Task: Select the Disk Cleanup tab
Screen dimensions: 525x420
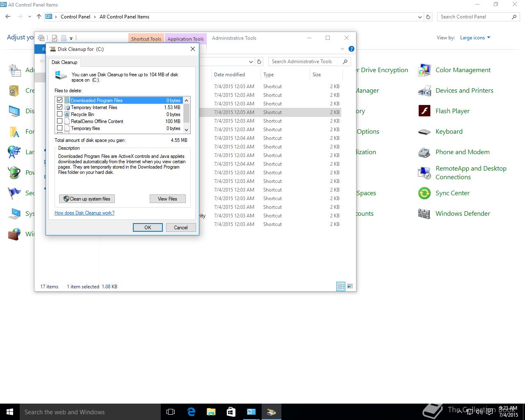Action: click(x=64, y=62)
